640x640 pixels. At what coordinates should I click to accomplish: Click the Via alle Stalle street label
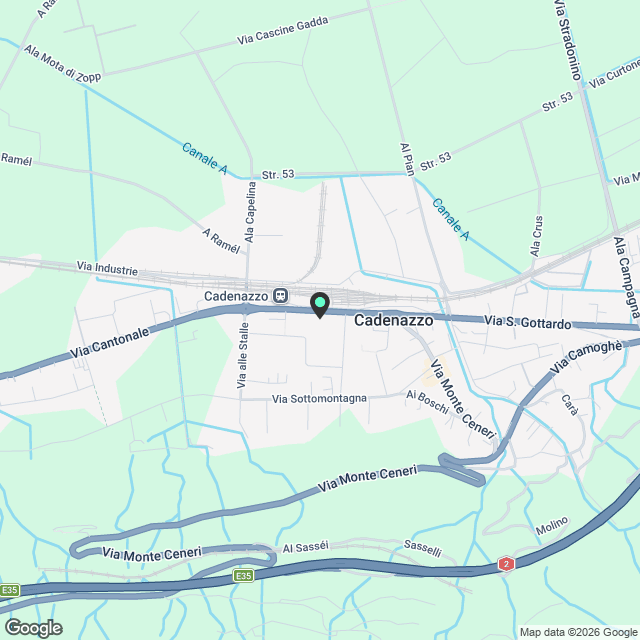242,356
